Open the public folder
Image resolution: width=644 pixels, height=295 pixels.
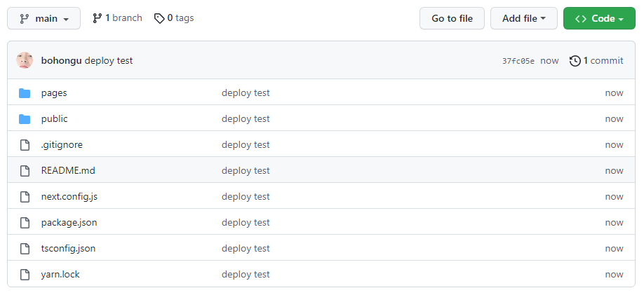(54, 119)
